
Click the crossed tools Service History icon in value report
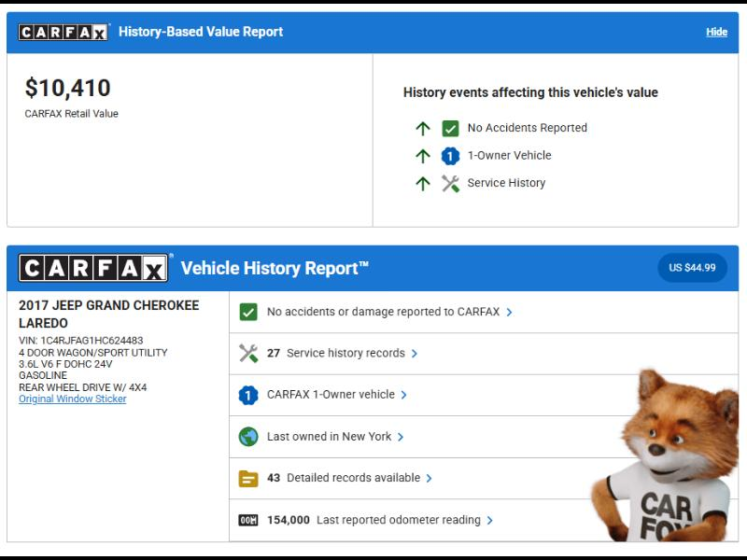(450, 183)
